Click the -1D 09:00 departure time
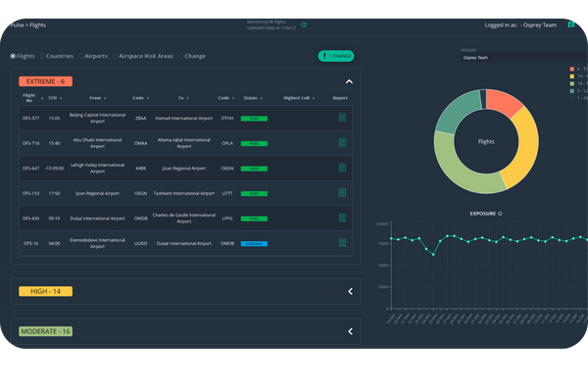The height and width of the screenshot is (392, 588). click(x=54, y=169)
